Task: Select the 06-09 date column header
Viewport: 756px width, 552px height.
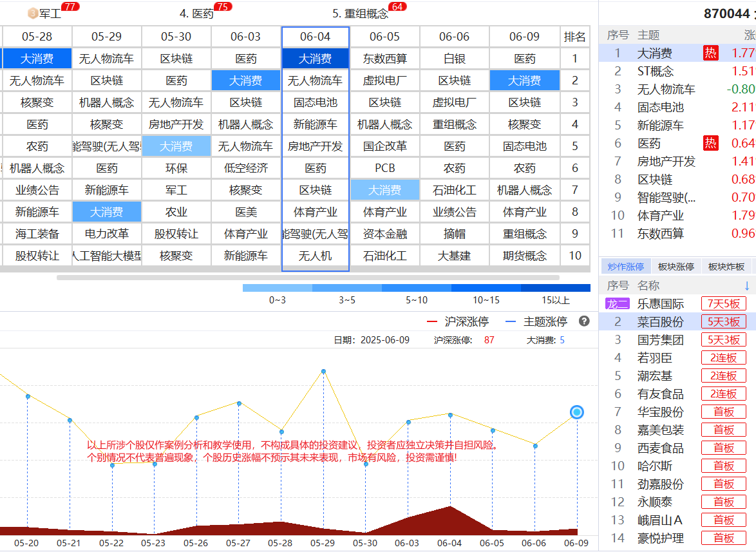Action: 525,37
